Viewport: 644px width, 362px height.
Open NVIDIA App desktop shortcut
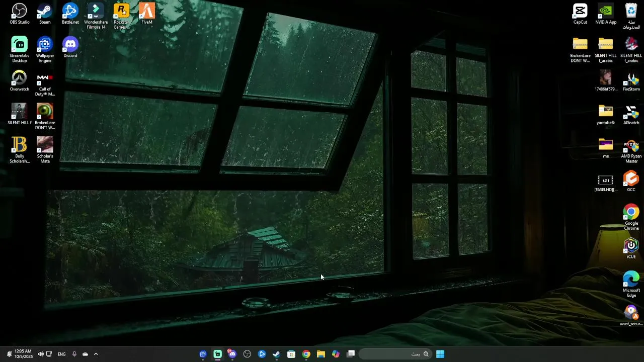606,14
